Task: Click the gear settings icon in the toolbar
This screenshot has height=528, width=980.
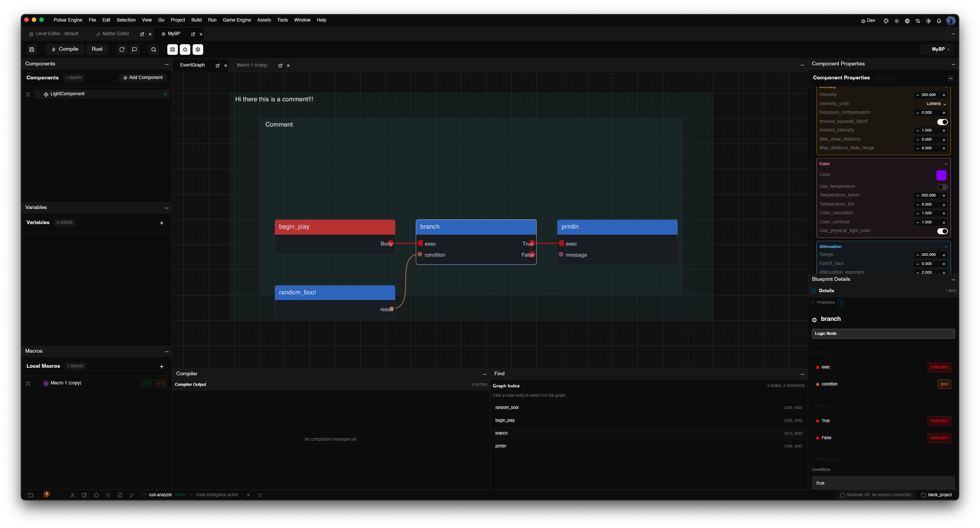Action: (198, 50)
